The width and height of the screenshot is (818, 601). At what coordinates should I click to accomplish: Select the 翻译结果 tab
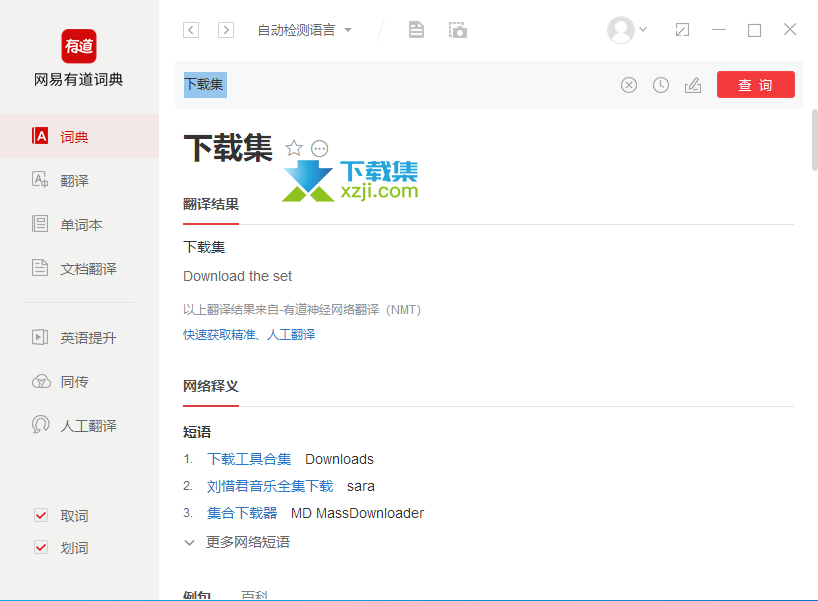211,204
